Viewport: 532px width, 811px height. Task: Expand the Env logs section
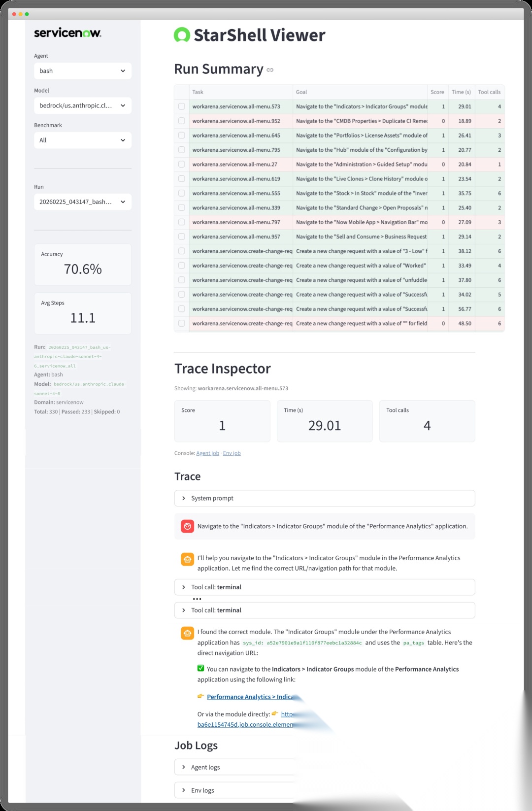point(235,790)
